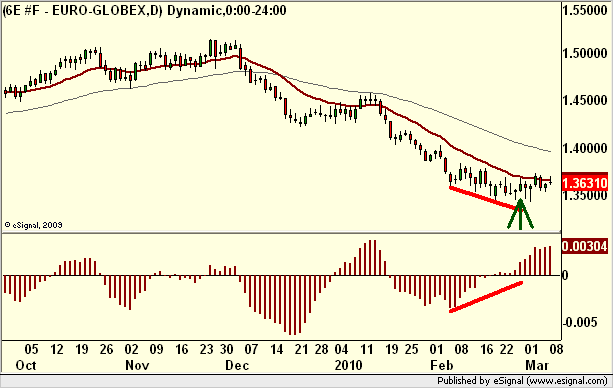This screenshot has width=613, height=388.
Task: Click the date label '23' in November
Action: click(206, 349)
